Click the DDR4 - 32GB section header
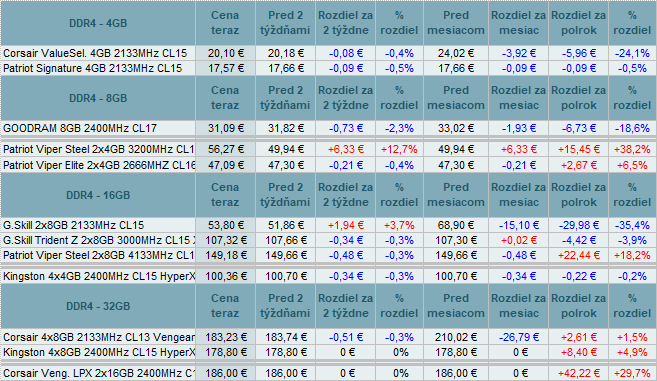 tap(98, 306)
